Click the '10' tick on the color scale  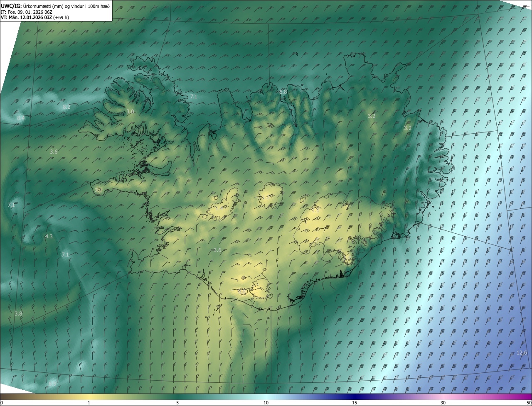tap(266, 403)
